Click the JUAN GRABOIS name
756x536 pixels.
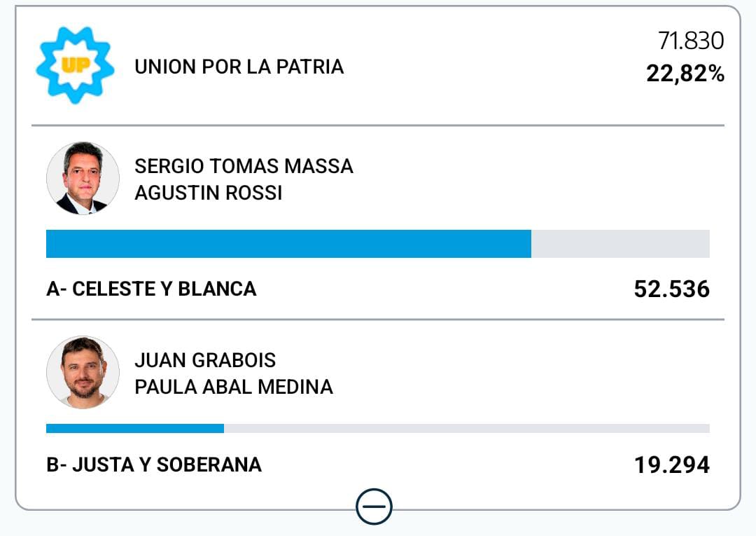205,360
